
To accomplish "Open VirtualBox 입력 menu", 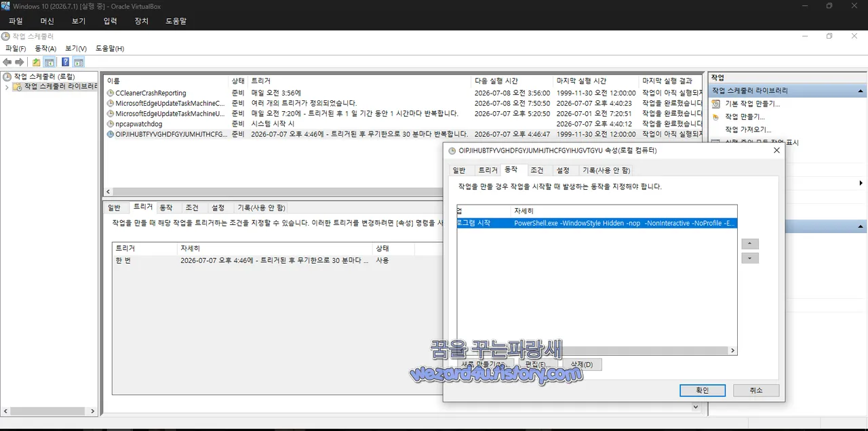I will tap(110, 21).
